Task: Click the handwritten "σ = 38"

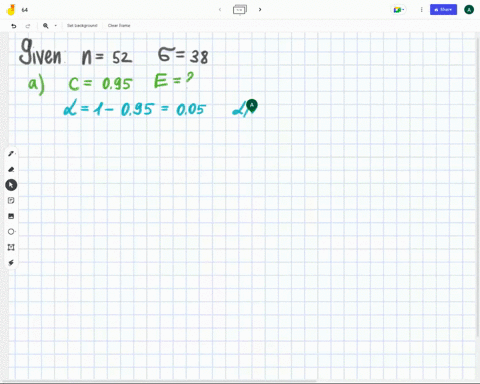Action: pyautogui.click(x=183, y=55)
